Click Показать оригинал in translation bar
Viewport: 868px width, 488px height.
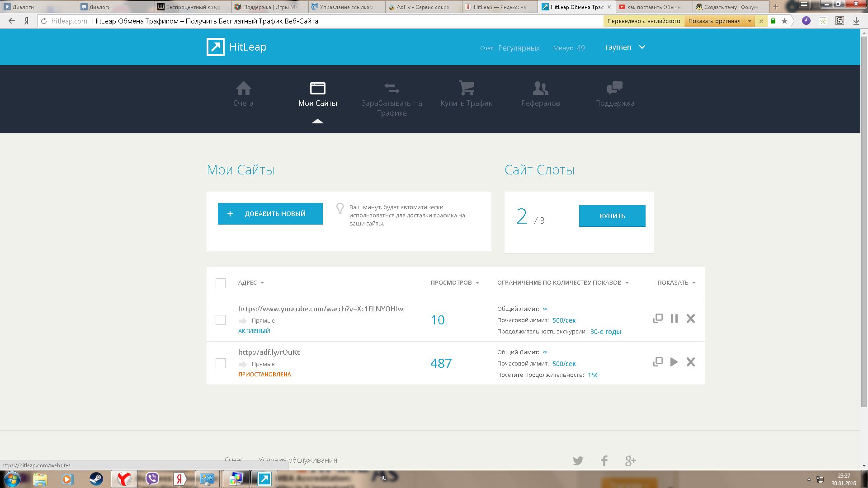tap(714, 21)
